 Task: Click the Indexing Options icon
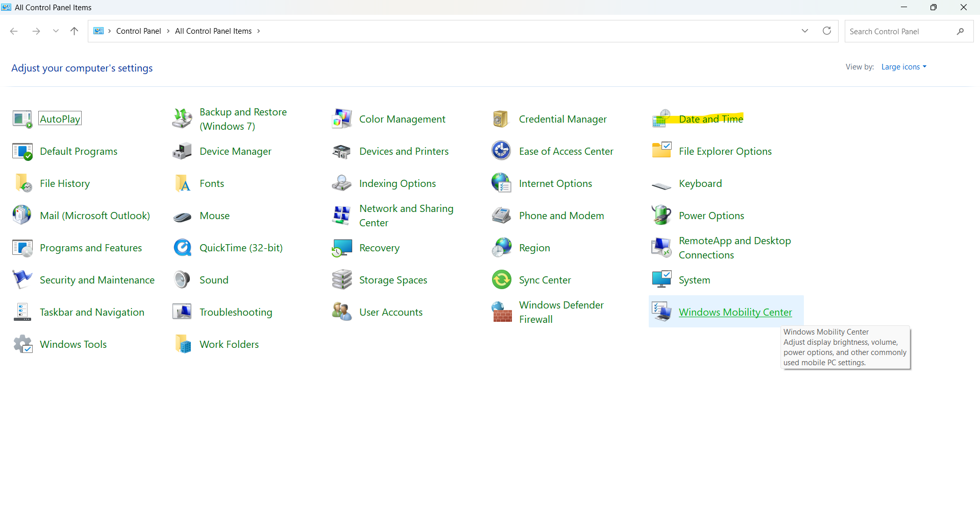point(342,183)
